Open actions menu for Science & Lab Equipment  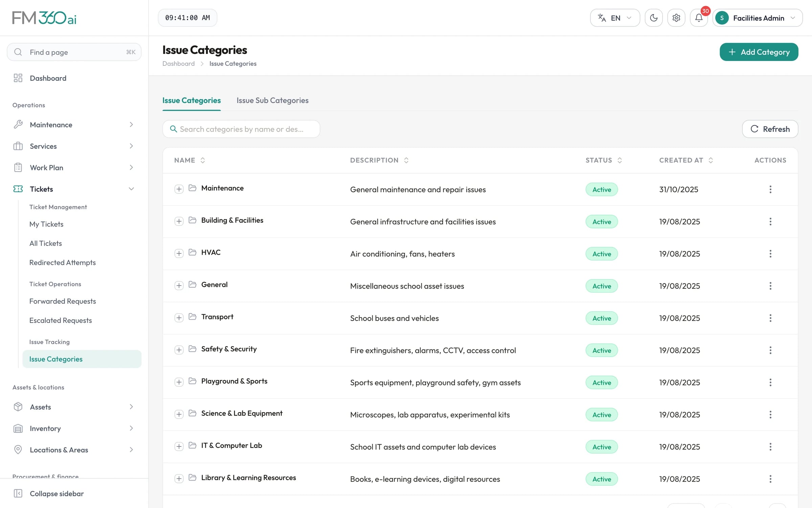tap(770, 415)
